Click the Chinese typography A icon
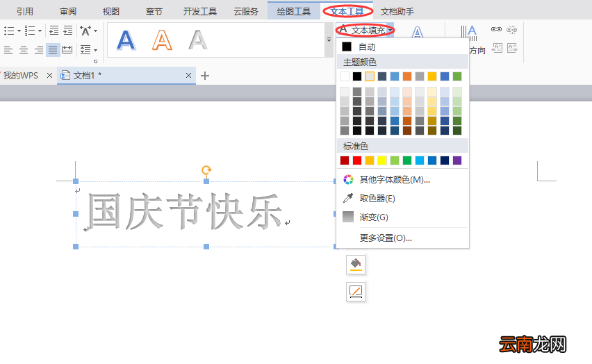This screenshot has height=364, width=592. (85, 31)
